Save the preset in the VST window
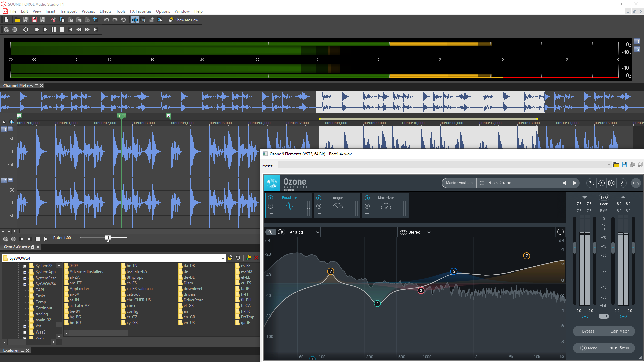 pyautogui.click(x=624, y=165)
